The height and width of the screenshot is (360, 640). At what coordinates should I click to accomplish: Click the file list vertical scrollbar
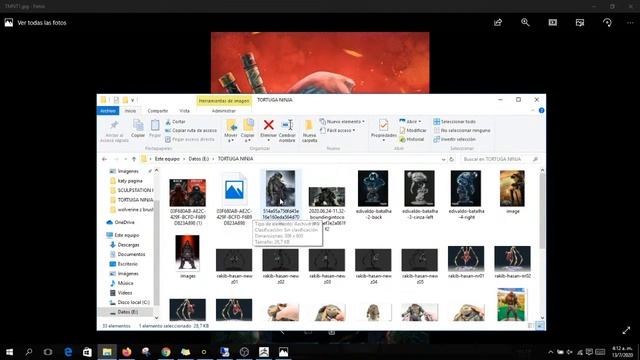(542, 211)
